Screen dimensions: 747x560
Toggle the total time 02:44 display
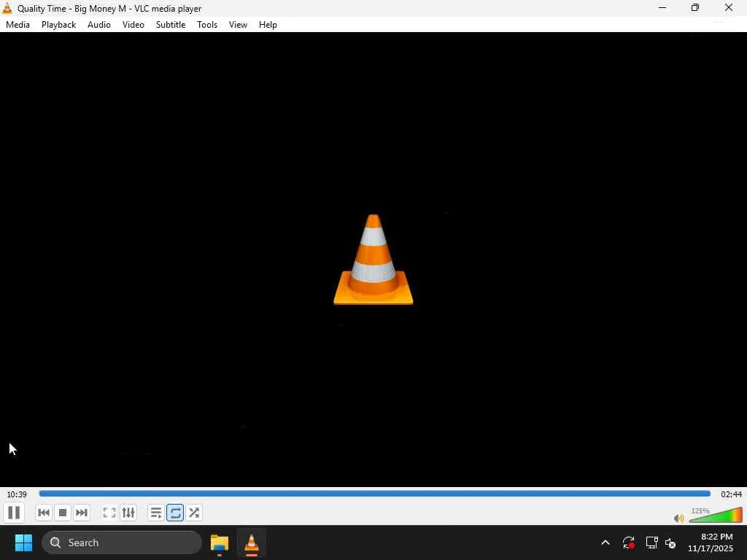731,494
